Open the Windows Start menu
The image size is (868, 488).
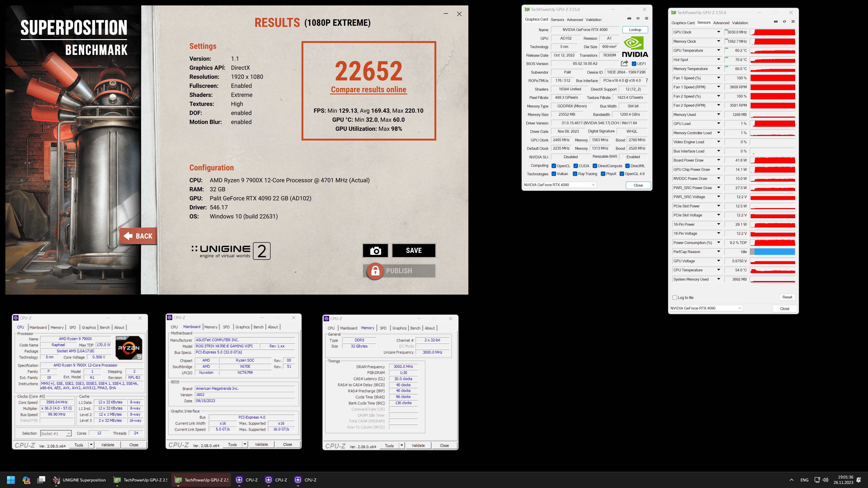(x=11, y=480)
